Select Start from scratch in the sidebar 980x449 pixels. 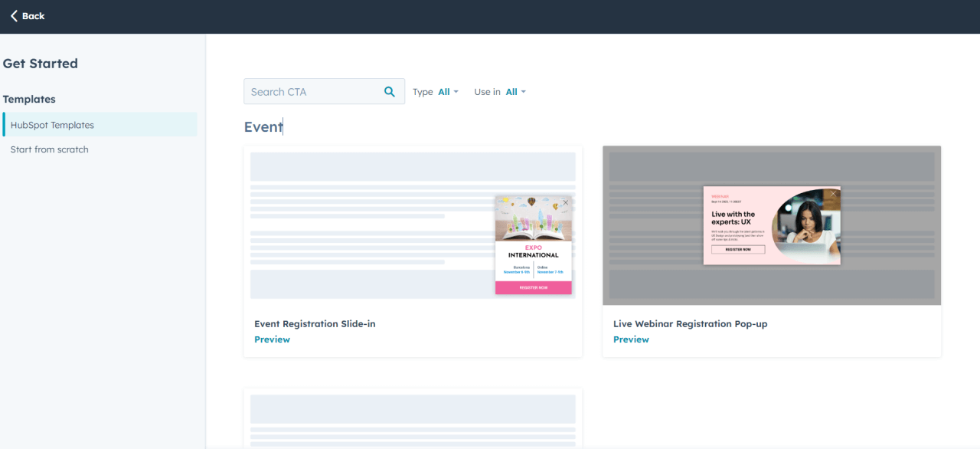coord(49,149)
